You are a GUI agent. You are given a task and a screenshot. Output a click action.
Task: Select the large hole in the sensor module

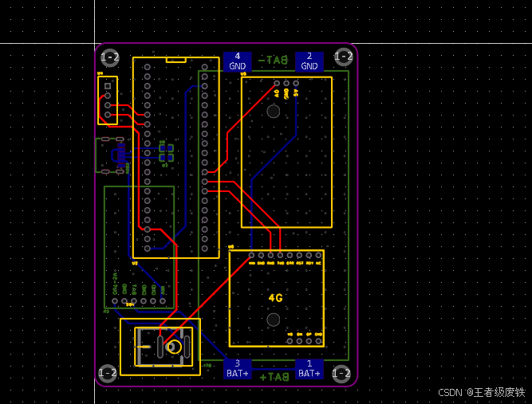(273, 112)
